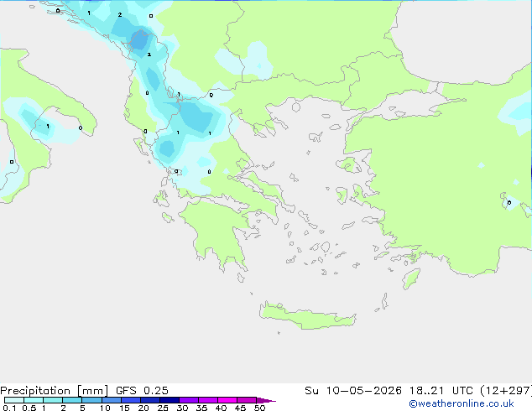Viewport: 532px width, 411px height.
Task: Select the 25–30 mm navy legend swatch
Action: 170,400
